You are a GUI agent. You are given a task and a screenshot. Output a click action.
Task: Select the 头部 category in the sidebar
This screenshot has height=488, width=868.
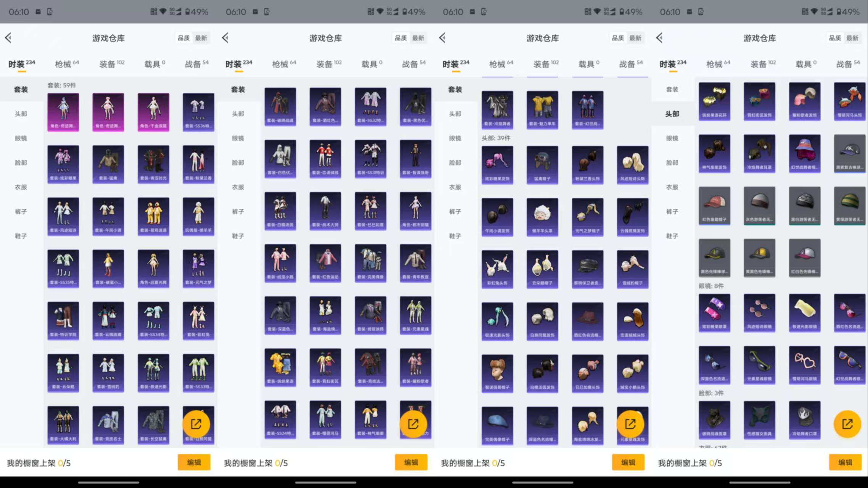click(x=21, y=113)
